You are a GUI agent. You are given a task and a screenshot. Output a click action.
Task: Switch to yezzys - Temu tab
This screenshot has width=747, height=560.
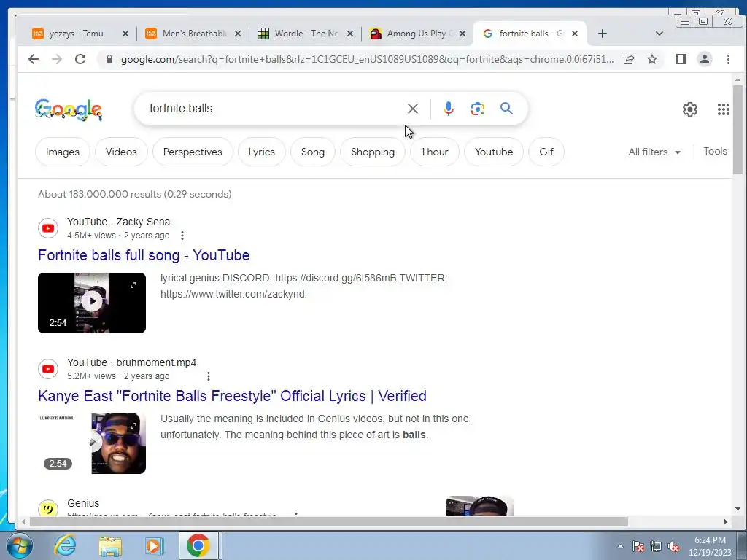pyautogui.click(x=76, y=34)
